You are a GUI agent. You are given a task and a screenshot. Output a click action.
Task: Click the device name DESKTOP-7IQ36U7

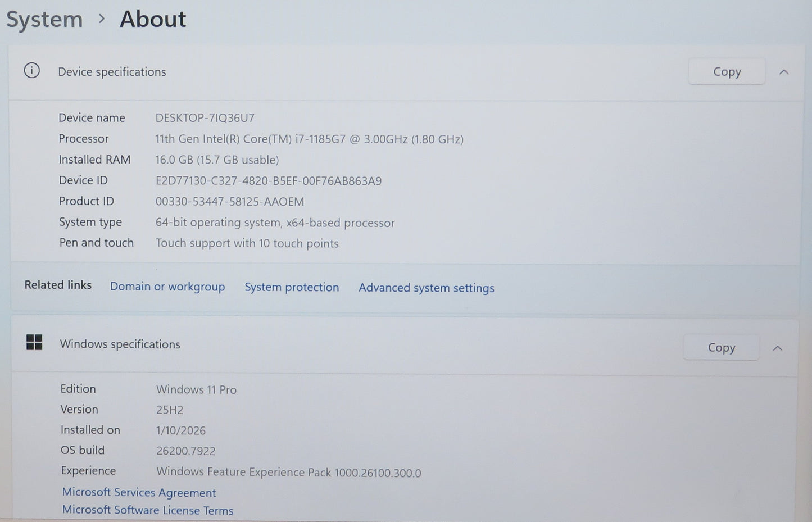click(x=205, y=118)
